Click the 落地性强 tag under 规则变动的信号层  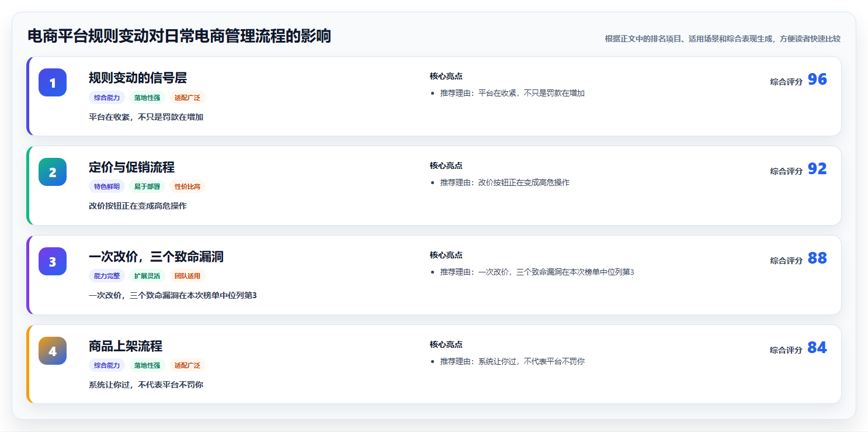tap(147, 98)
